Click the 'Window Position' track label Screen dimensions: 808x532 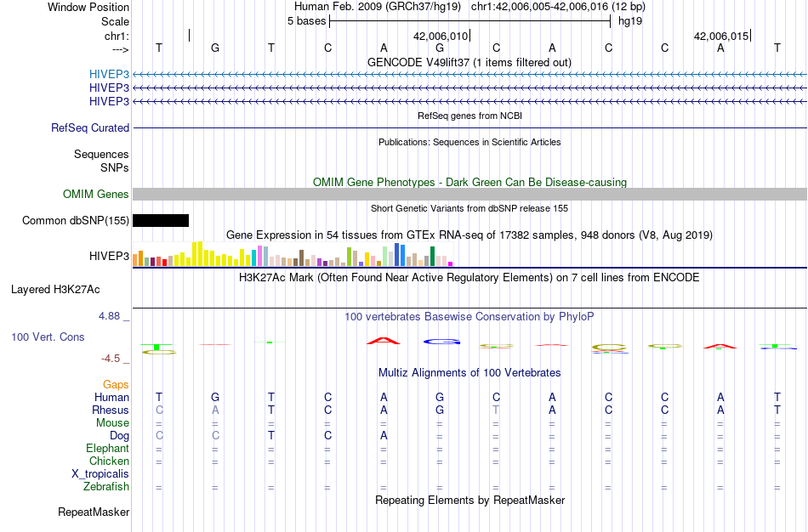pos(88,7)
